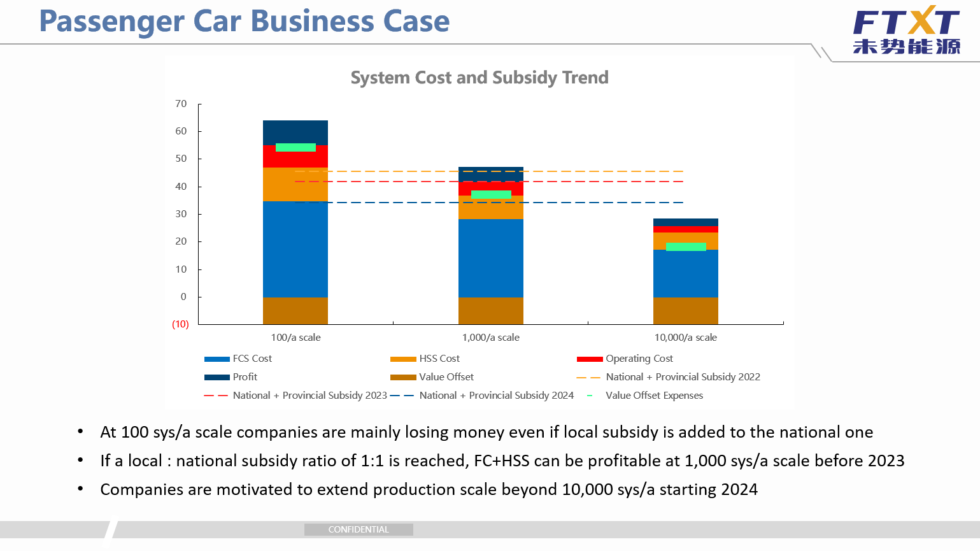Click the y-axis value 0
The width and height of the screenshot is (980, 551).
(183, 297)
